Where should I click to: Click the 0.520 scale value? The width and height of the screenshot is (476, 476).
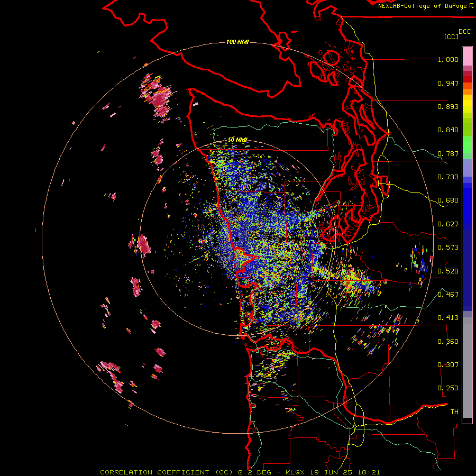[x=448, y=271]
